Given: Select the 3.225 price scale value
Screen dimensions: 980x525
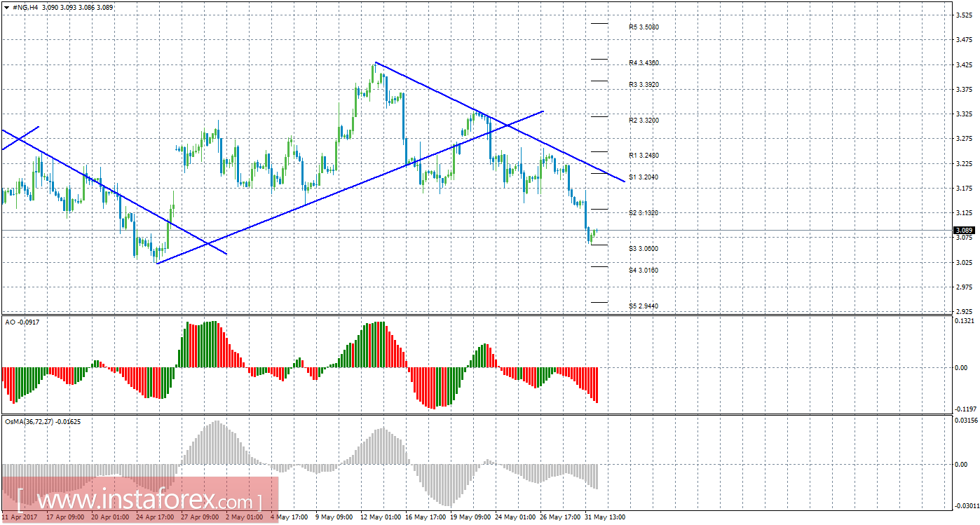Looking at the screenshot, I should point(963,163).
